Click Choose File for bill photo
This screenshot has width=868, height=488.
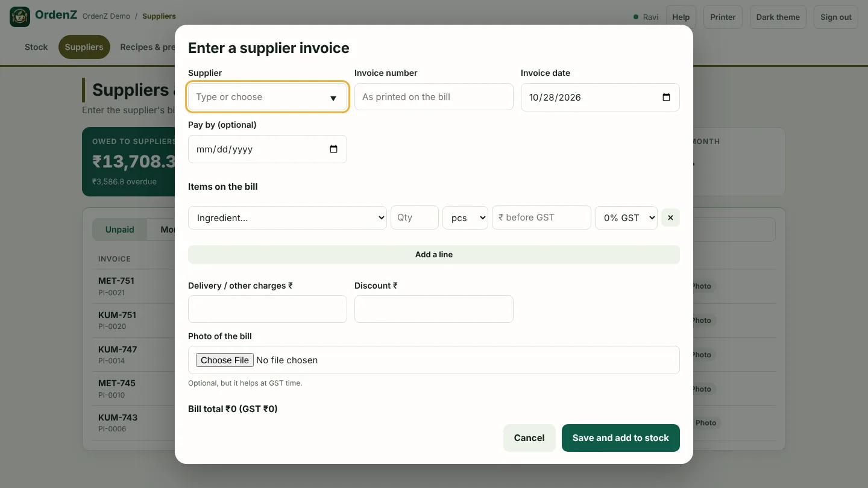(x=225, y=360)
